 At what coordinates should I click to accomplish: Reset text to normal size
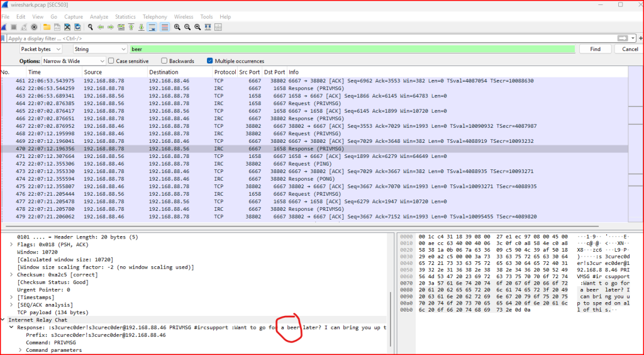(197, 27)
